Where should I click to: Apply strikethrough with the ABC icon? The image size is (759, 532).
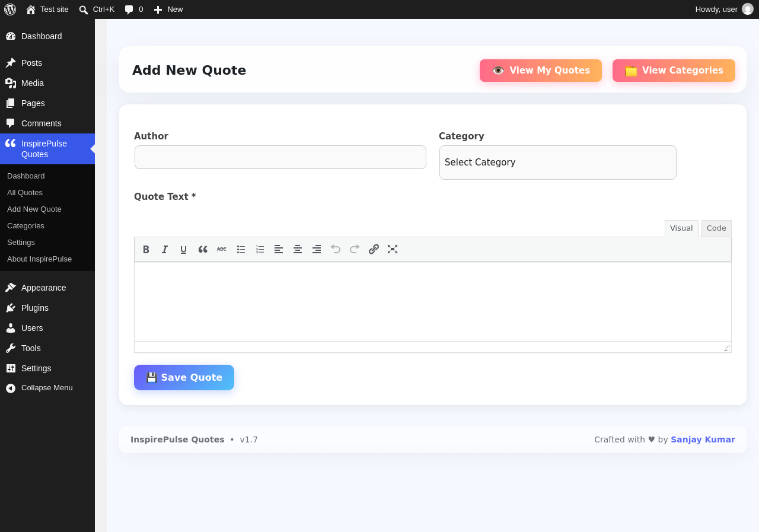tap(222, 249)
